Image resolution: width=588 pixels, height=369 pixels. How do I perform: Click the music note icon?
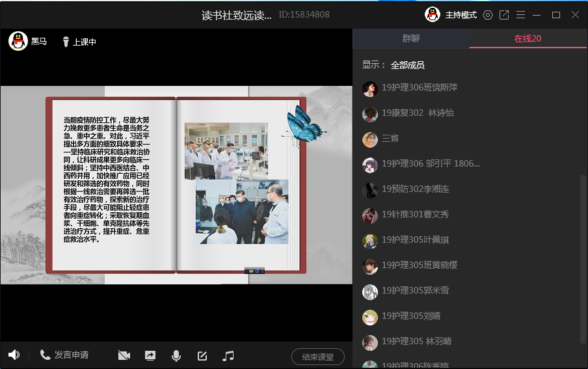(x=228, y=355)
